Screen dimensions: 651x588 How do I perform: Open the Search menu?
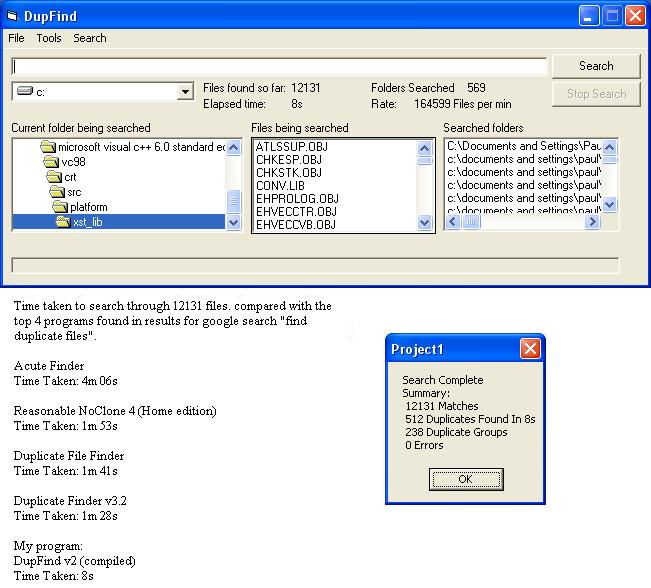pyautogui.click(x=90, y=38)
